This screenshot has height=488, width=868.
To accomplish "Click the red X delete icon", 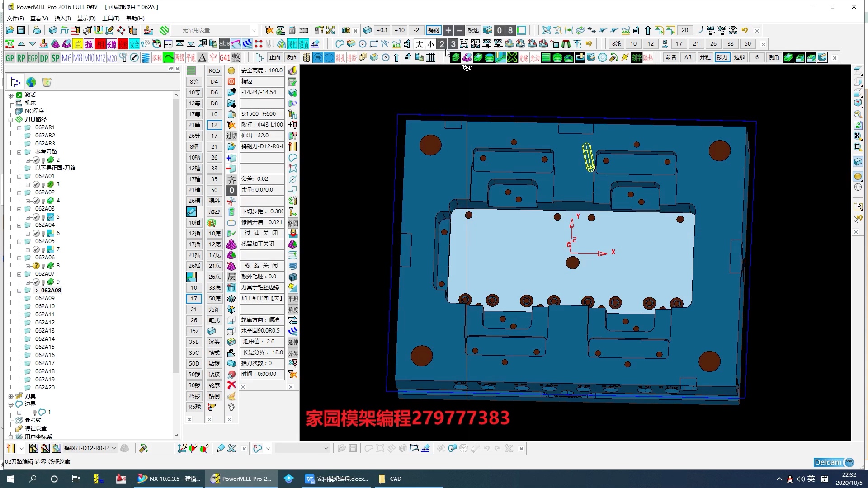I will [231, 385].
